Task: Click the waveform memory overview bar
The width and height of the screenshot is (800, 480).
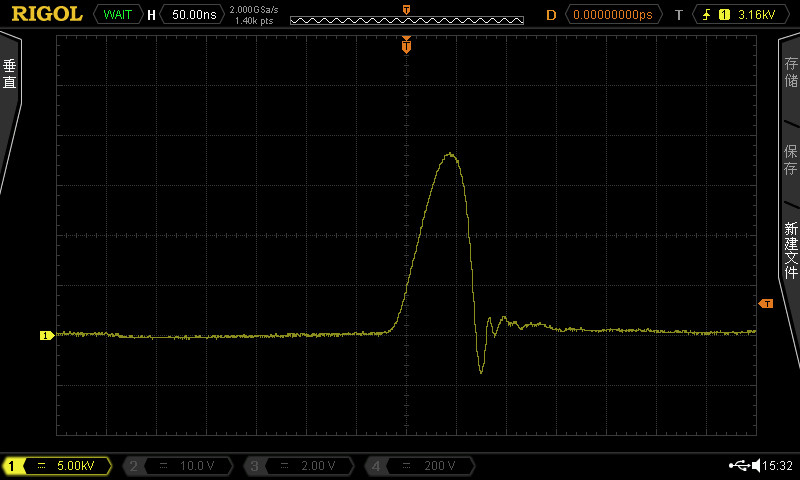Action: (x=406, y=19)
